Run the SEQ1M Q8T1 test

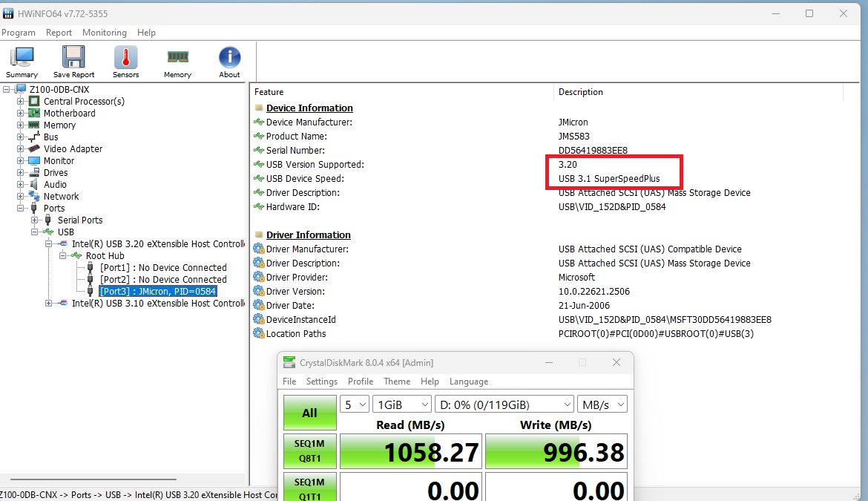(x=310, y=451)
